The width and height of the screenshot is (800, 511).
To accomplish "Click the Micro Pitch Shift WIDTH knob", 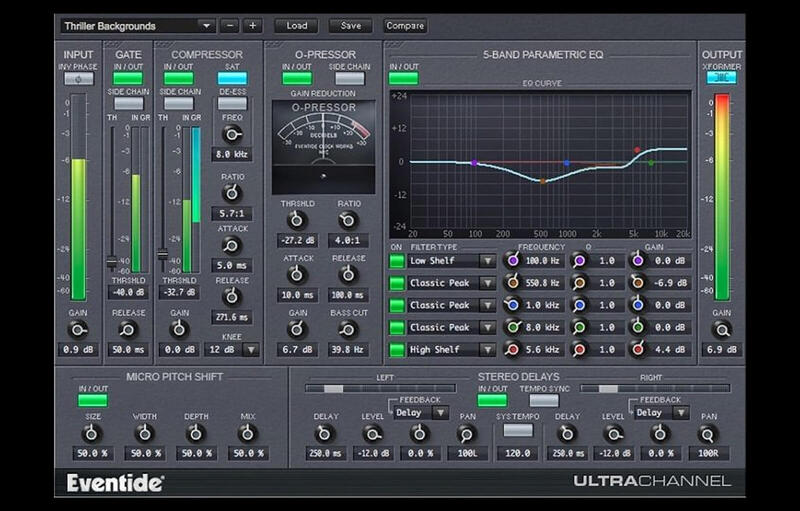I will 145,434.
